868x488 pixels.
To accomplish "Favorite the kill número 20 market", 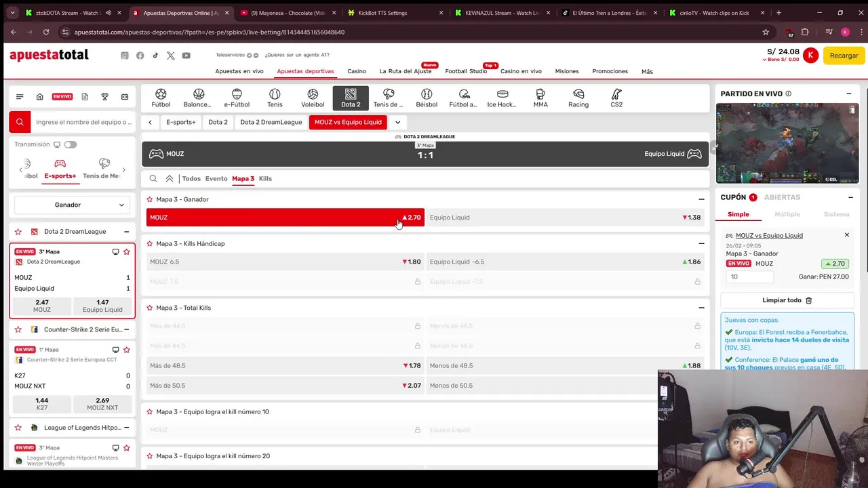I will tap(150, 456).
